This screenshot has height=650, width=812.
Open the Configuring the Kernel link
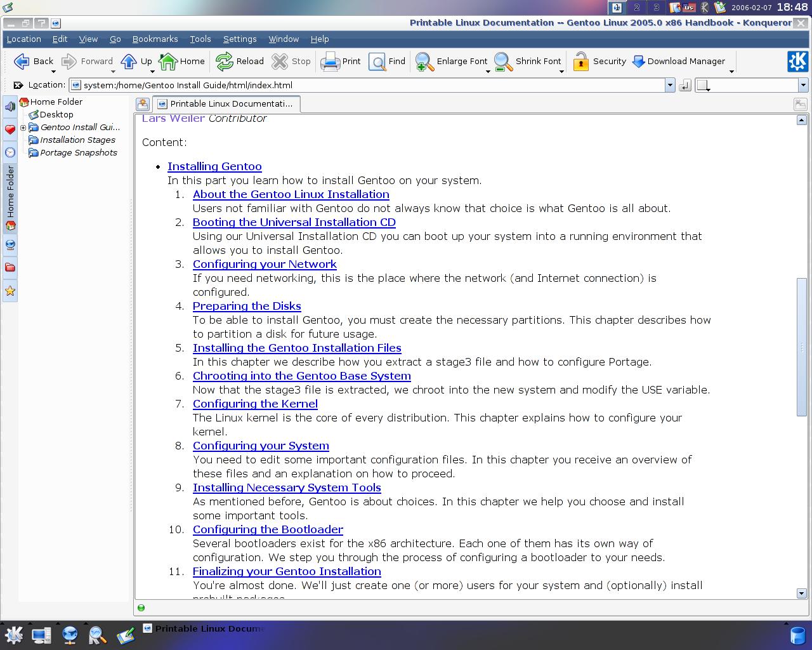[255, 404]
